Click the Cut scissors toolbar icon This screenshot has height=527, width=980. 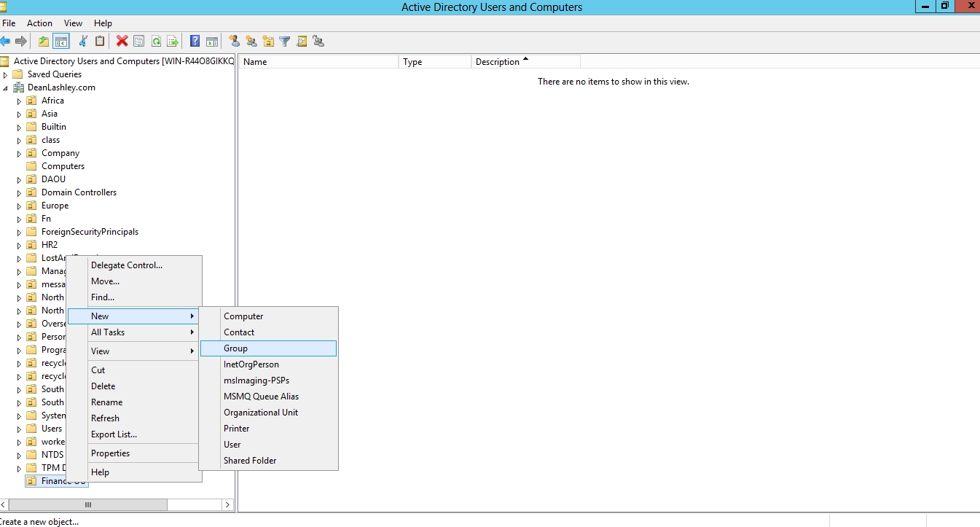pos(83,42)
